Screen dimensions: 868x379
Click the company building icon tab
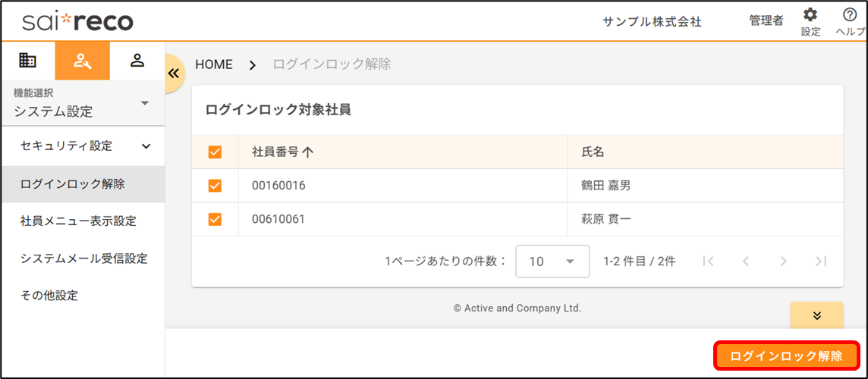click(x=28, y=61)
